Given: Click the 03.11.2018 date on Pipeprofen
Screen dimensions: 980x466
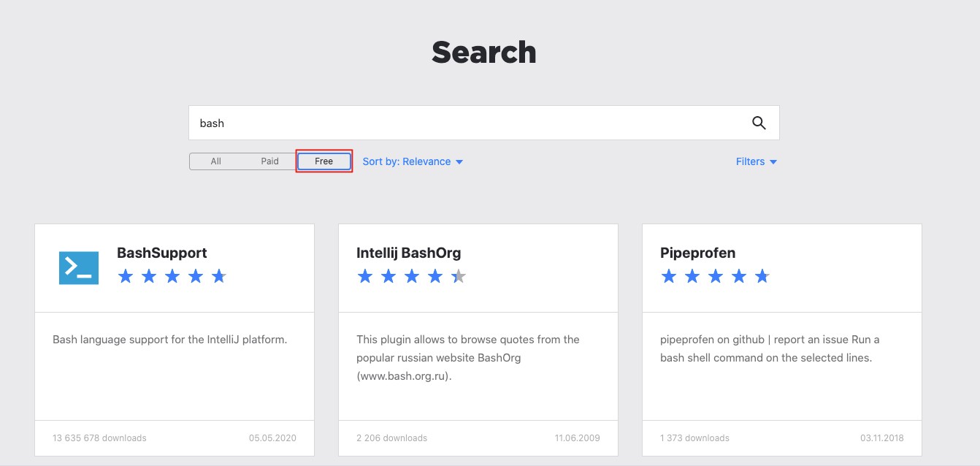Looking at the screenshot, I should [x=882, y=438].
